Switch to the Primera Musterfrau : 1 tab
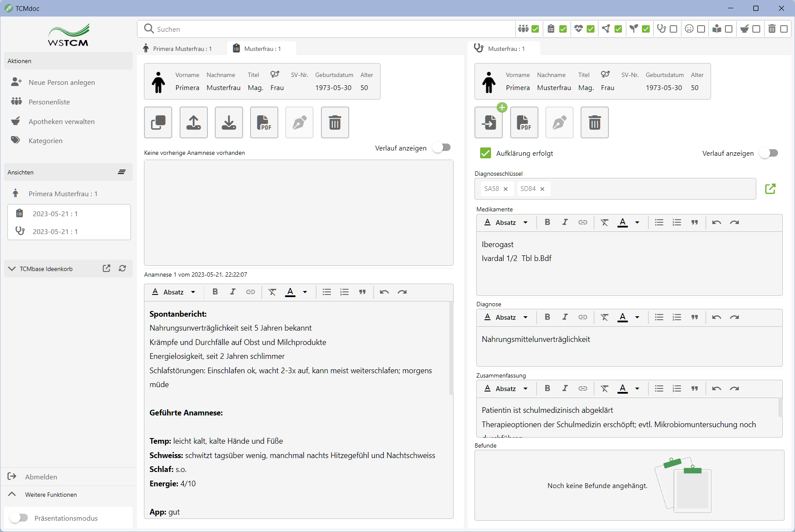Viewport: 795px width, 532px height. tap(182, 49)
